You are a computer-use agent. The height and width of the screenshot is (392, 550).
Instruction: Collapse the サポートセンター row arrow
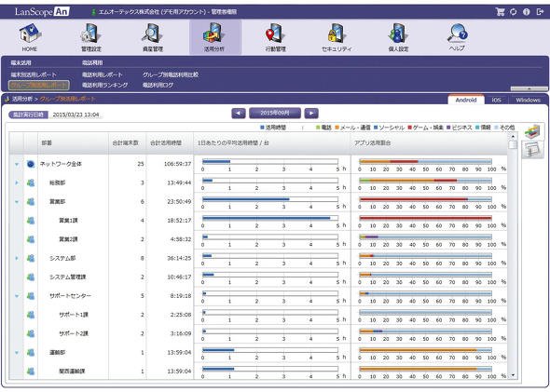point(17,296)
